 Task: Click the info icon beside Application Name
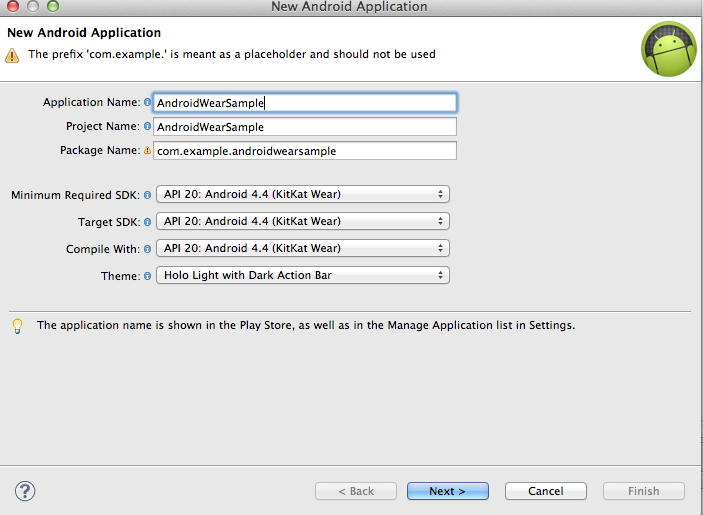click(x=147, y=103)
